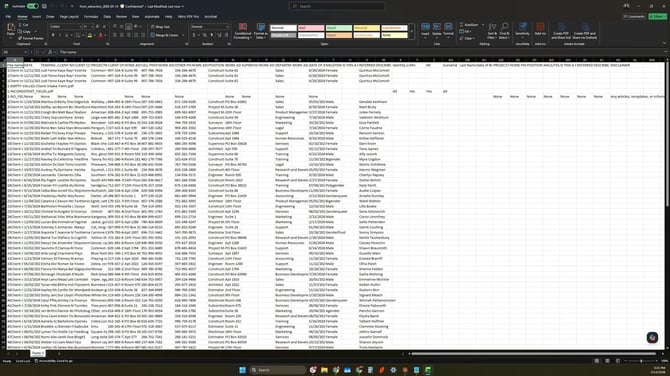Click the Cut command
Screen dimensions: 670x376
[x=25, y=25]
